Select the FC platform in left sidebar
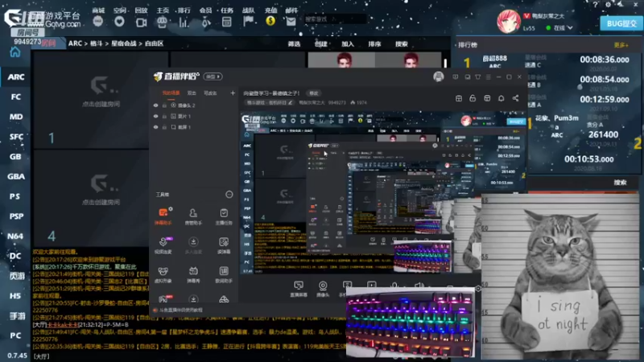This screenshot has height=362, width=644. click(x=15, y=97)
